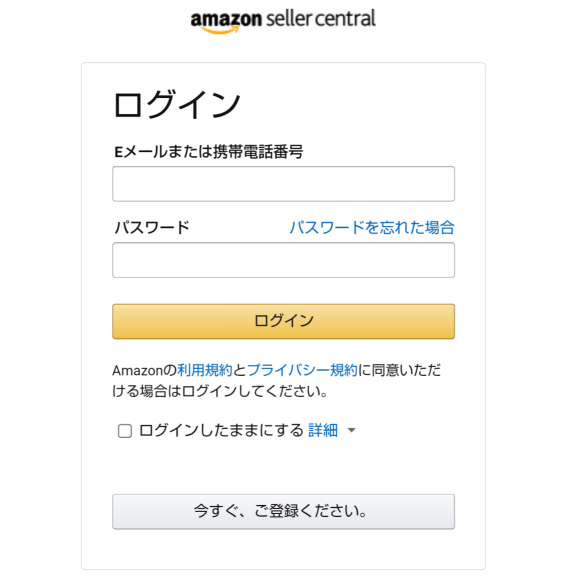Click the ログインしたままにする label text
The height and width of the screenshot is (578, 578).
pos(221,430)
